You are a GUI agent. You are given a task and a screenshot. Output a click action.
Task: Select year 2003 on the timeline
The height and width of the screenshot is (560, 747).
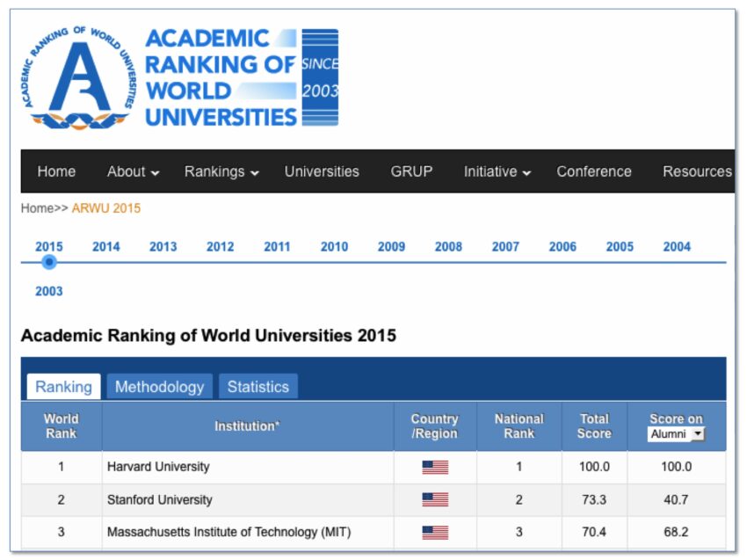(x=49, y=291)
